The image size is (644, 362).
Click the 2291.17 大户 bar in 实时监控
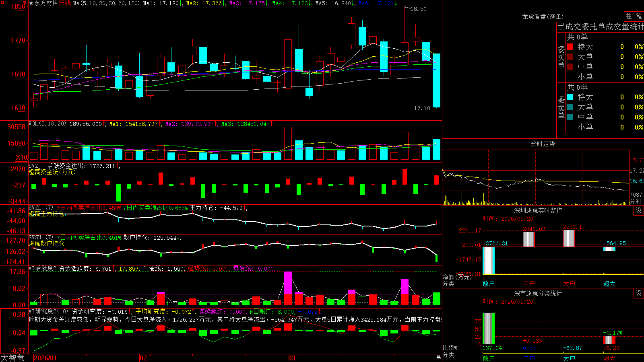[569, 238]
